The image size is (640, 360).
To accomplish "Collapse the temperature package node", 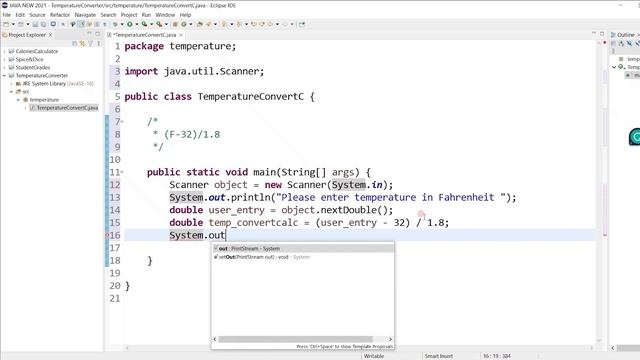I will (18, 100).
